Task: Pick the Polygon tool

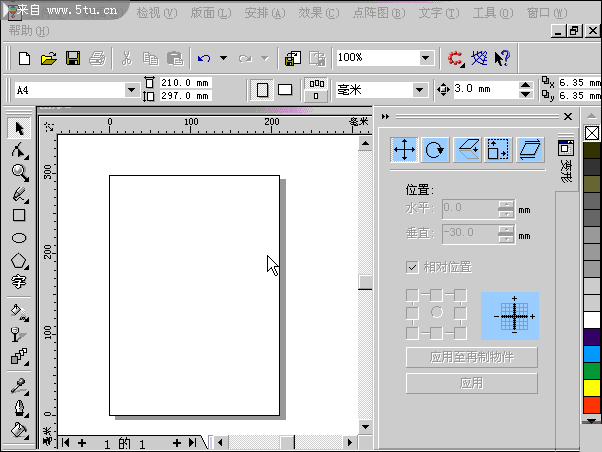Action: click(x=19, y=260)
